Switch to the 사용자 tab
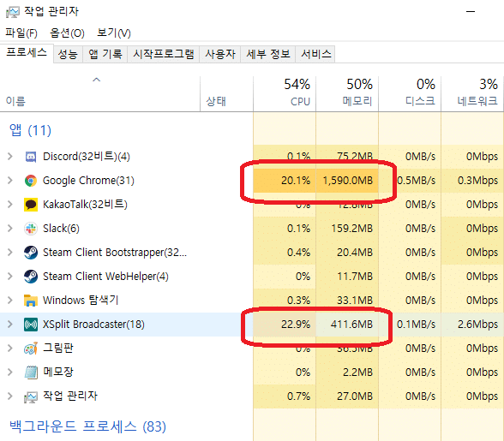The image size is (504, 441). [220, 54]
